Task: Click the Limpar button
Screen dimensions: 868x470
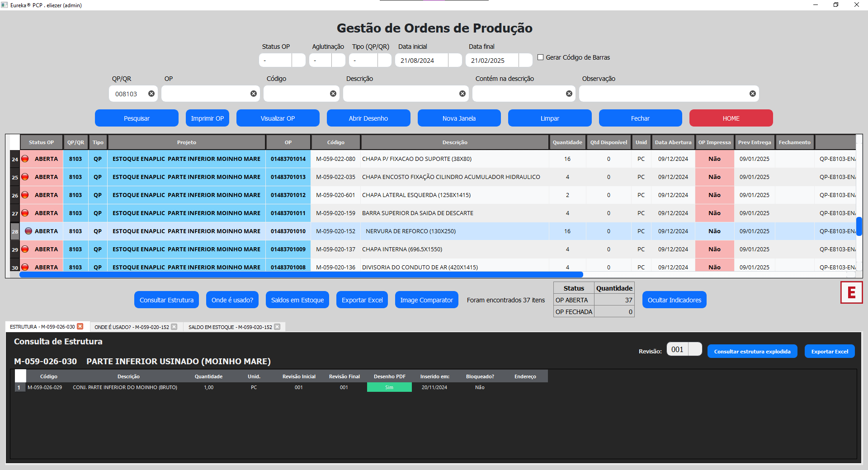Action: click(550, 118)
